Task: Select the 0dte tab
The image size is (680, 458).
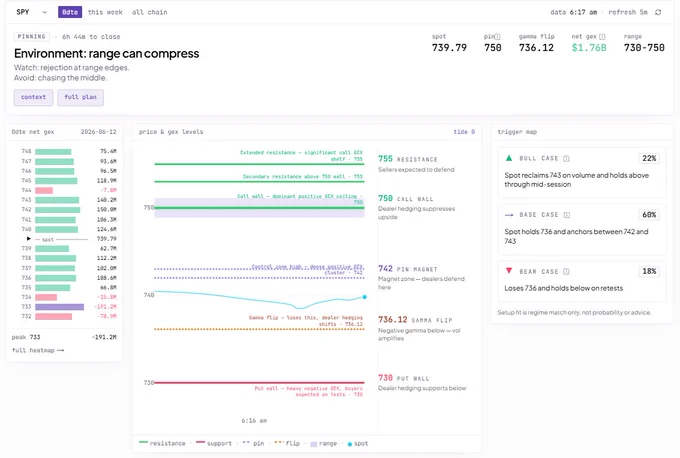Action: 70,12
